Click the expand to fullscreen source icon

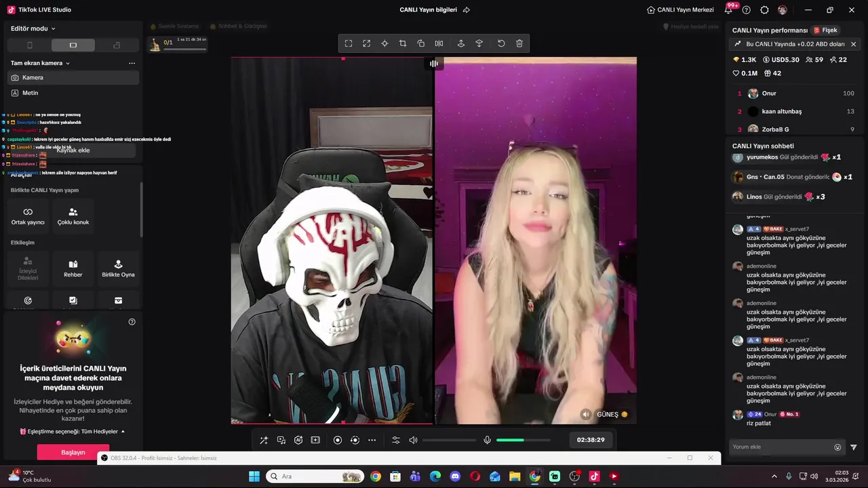point(367,43)
